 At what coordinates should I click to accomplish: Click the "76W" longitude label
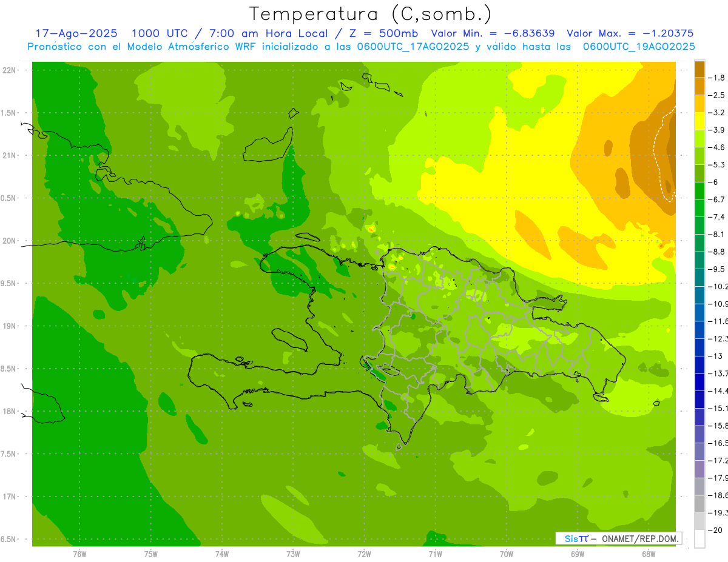click(x=79, y=554)
